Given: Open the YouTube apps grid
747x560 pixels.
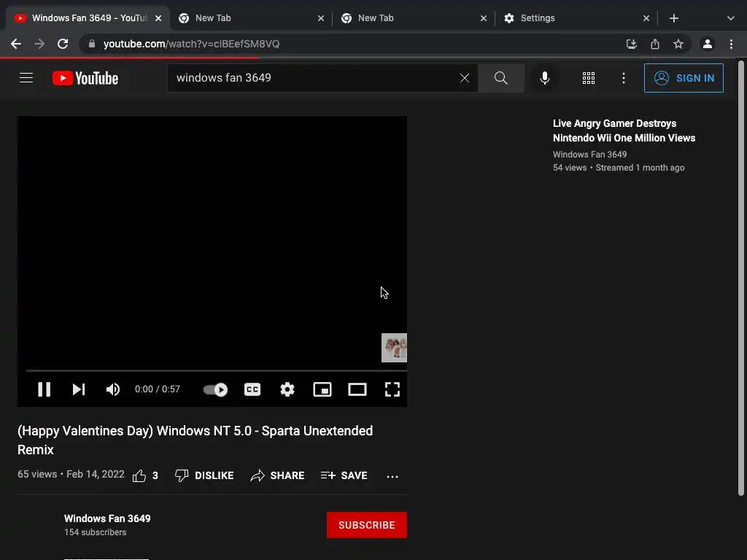Looking at the screenshot, I should [589, 78].
